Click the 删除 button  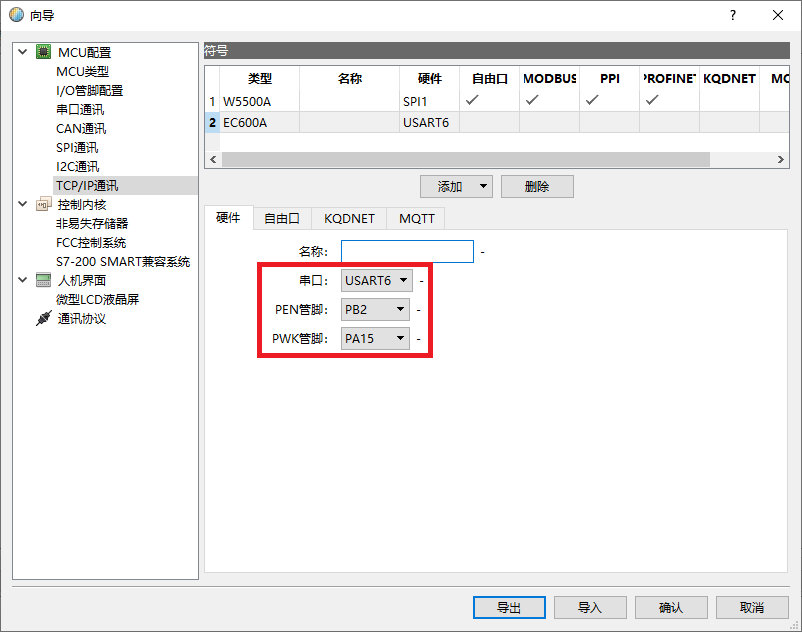point(537,186)
